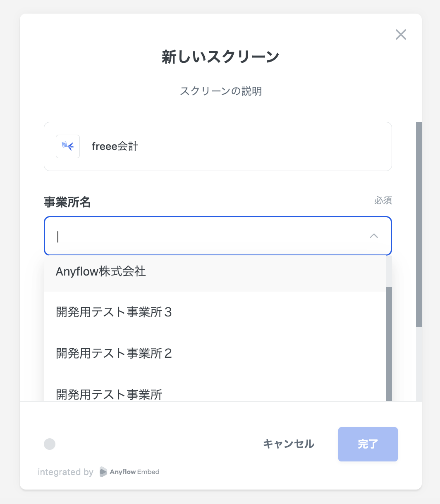The width and height of the screenshot is (440, 504).
Task: Click the スクリーンの説明 description text
Action: pos(220,91)
